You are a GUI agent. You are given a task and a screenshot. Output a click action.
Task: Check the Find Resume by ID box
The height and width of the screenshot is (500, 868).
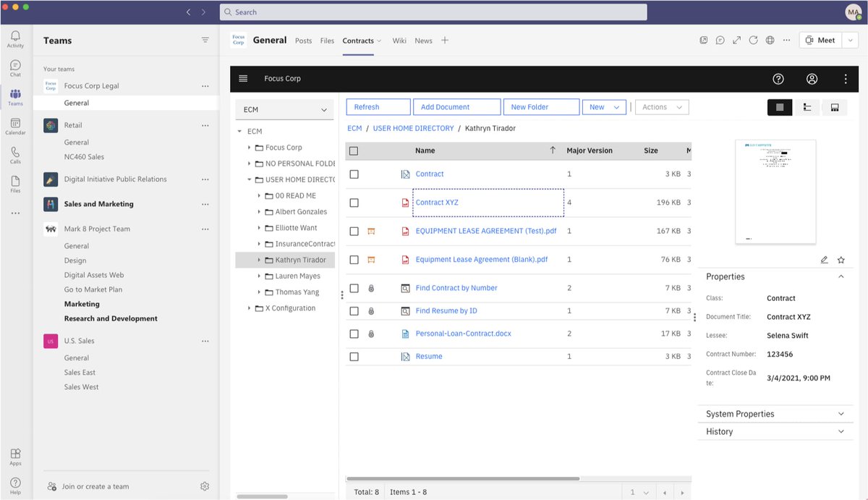[x=354, y=311]
